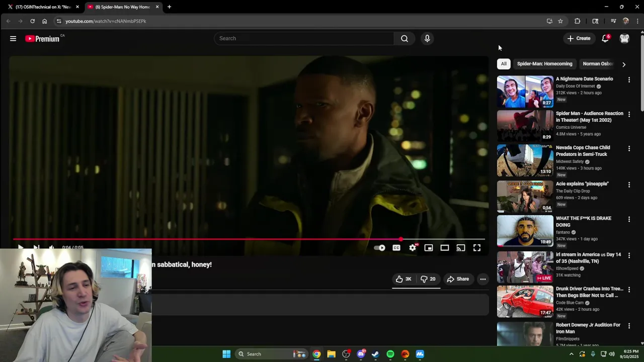Click the youtube.com address bar URL
The image size is (644, 362).
106,21
